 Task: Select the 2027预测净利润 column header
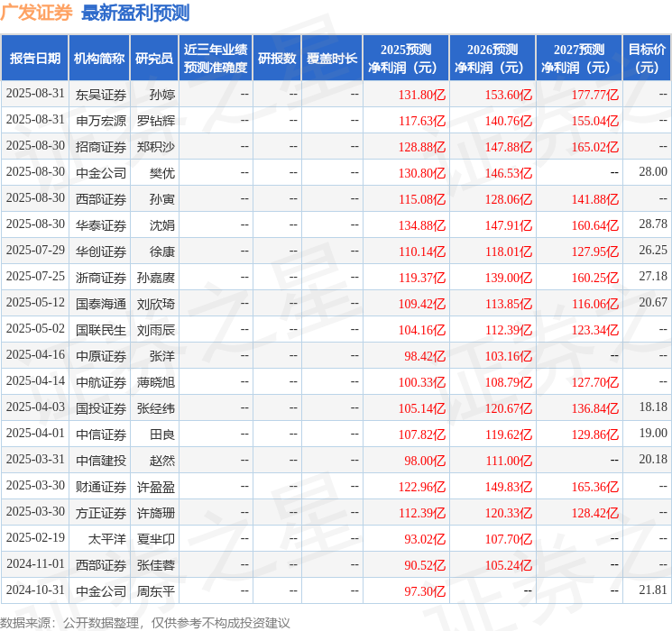coord(579,59)
